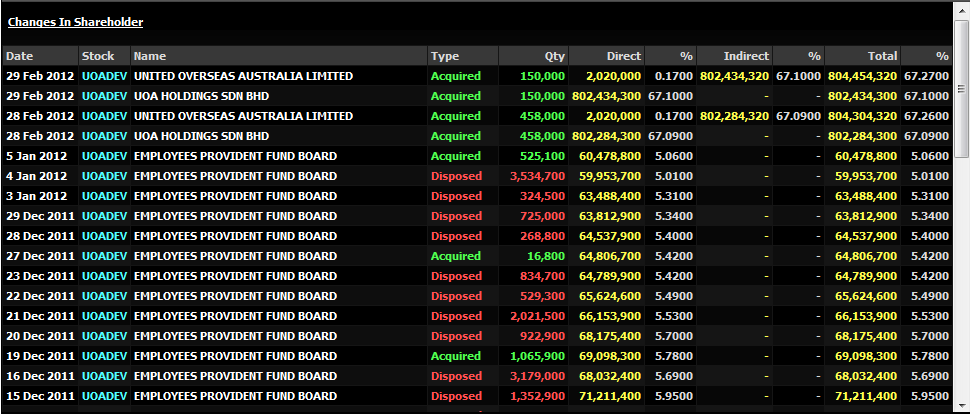Click the date cell 20 Dec 2011

coord(40,336)
